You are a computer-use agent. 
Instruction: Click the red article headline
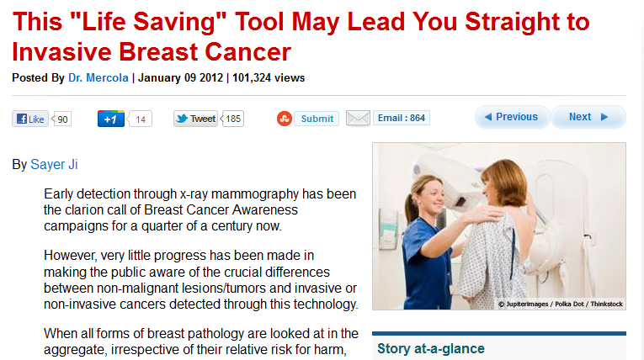301,36
